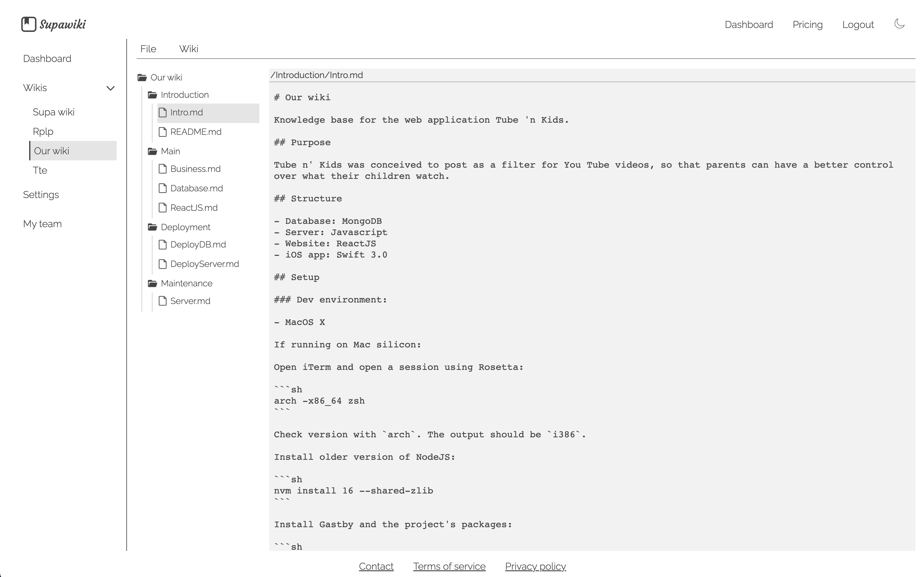This screenshot has width=924, height=577.
Task: Open the Rplp wiki entry
Action: [43, 132]
